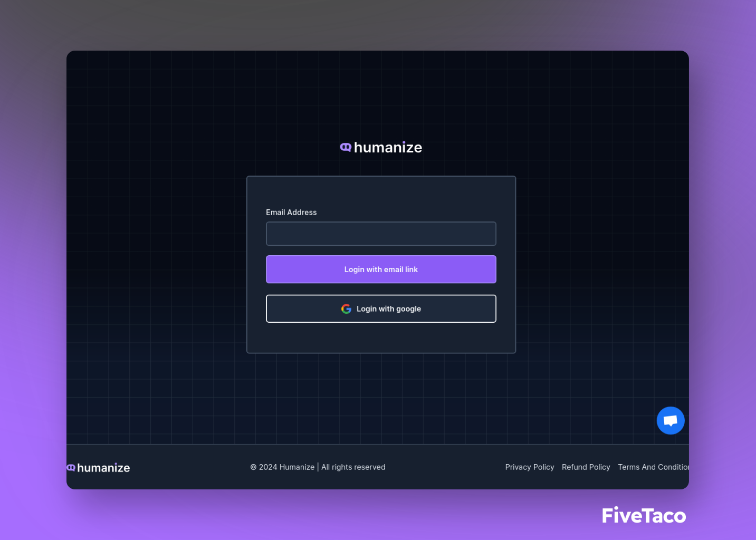This screenshot has height=540, width=756.
Task: Click the Email Address label
Action: click(x=291, y=212)
